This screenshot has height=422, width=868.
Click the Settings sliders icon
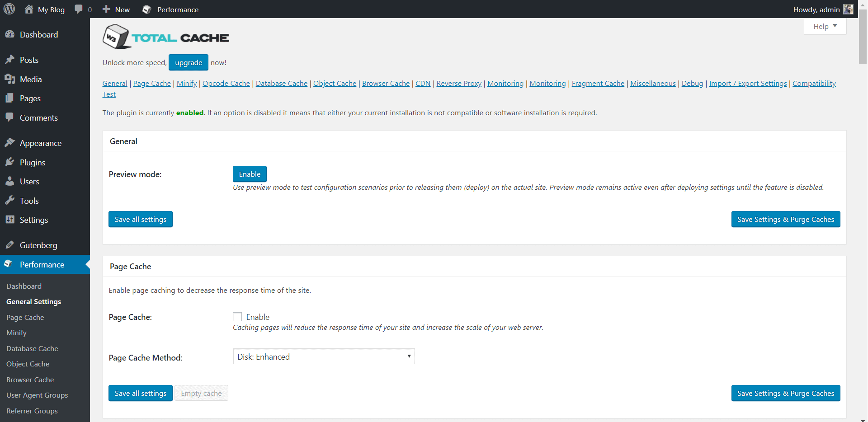pyautogui.click(x=9, y=220)
